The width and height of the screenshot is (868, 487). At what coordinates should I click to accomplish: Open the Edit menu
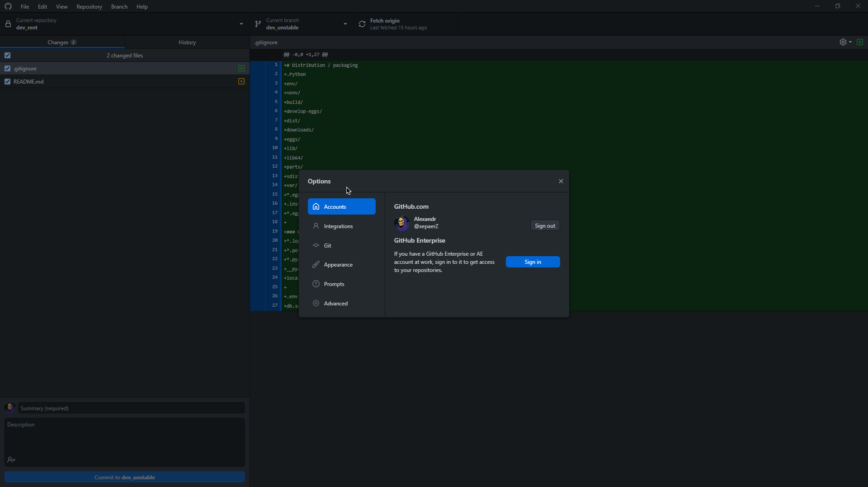click(42, 6)
